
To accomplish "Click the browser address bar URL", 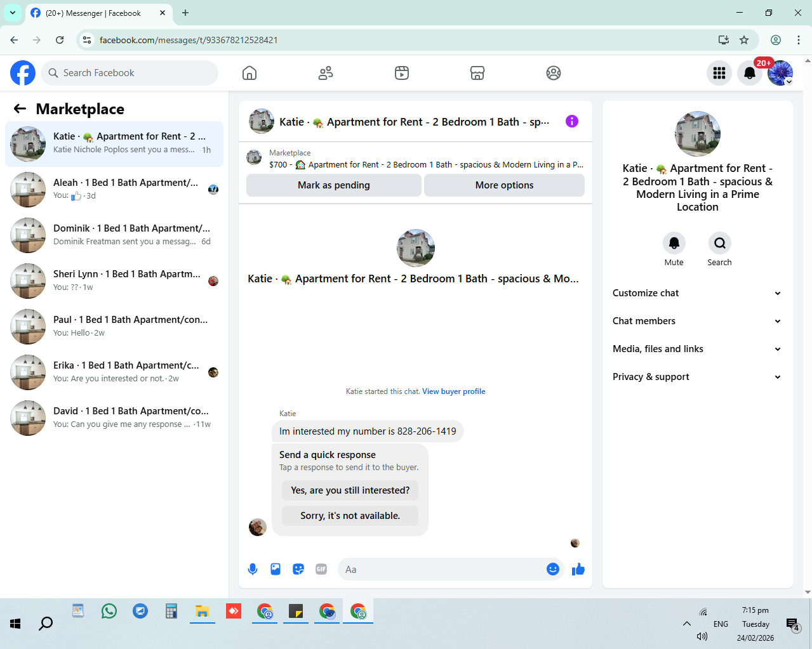I will (x=189, y=40).
